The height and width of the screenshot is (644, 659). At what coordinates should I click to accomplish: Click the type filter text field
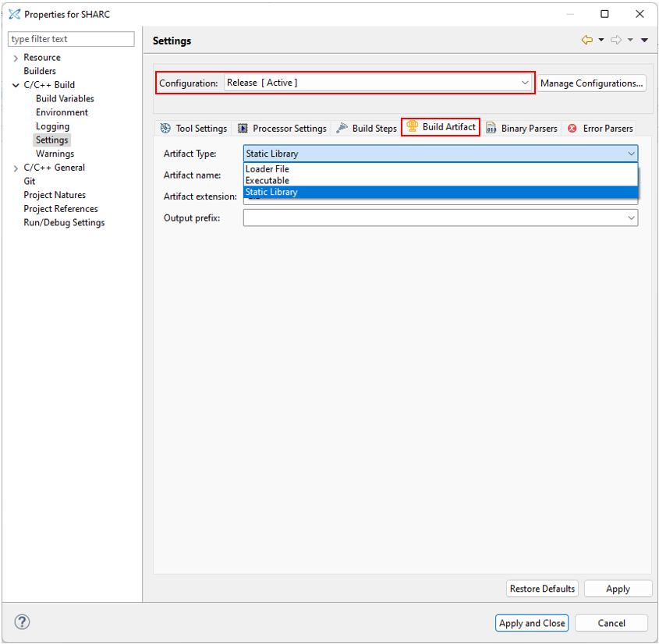pyautogui.click(x=71, y=39)
